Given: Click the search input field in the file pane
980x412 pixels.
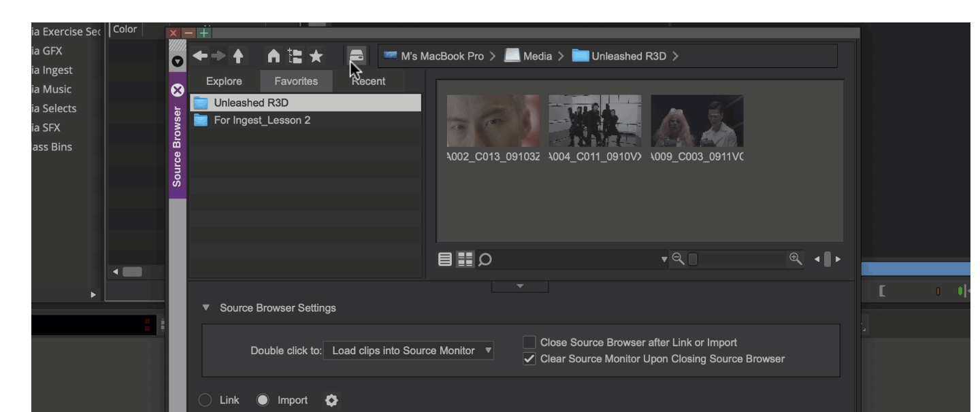Looking at the screenshot, I should (576, 259).
